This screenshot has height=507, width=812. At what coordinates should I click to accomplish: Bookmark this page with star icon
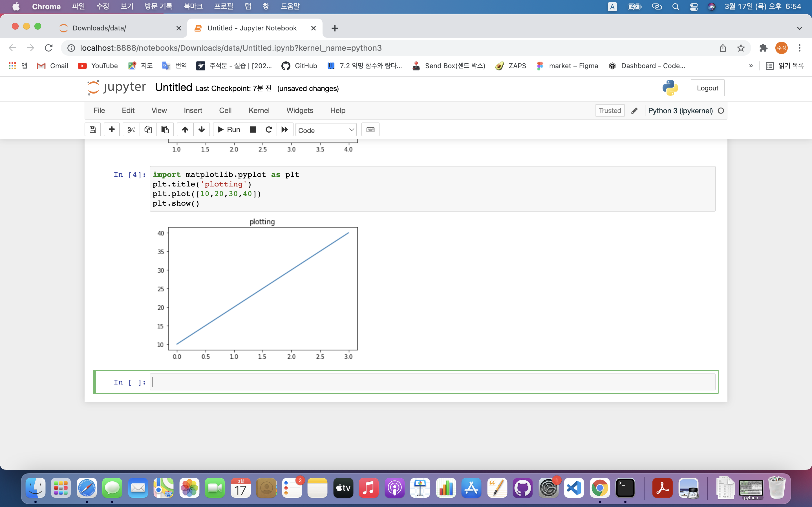[741, 48]
